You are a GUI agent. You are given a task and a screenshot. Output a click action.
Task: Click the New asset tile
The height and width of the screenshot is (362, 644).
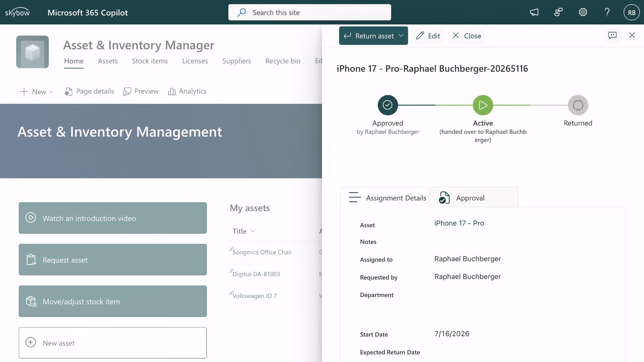(x=113, y=343)
